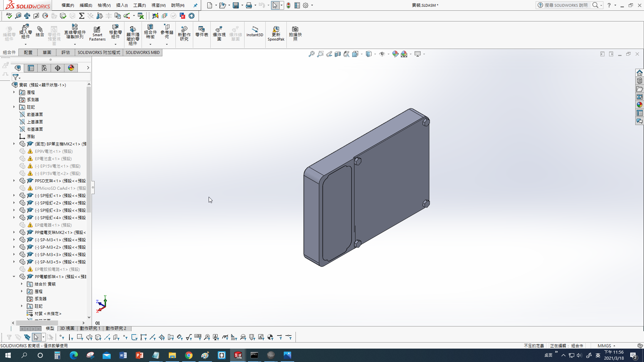Click the Print icon in the top toolbar
This screenshot has width=644, height=362.
[249, 5]
